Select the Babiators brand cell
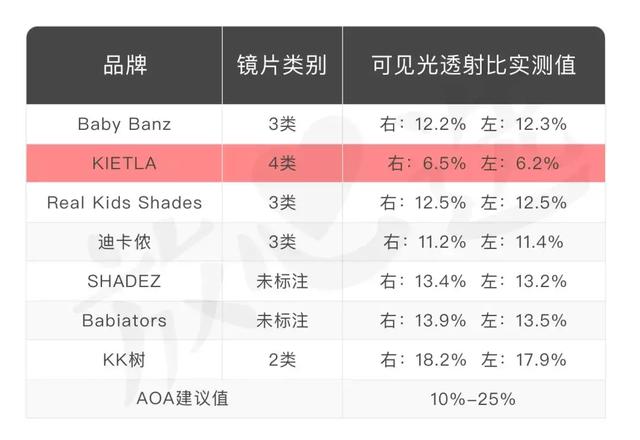This screenshot has width=640, height=440. [124, 320]
